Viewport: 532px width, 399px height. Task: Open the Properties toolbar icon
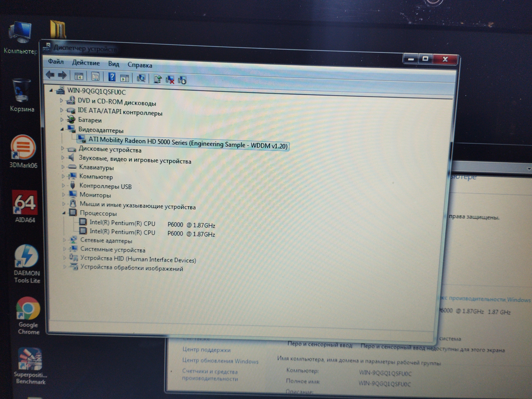95,76
